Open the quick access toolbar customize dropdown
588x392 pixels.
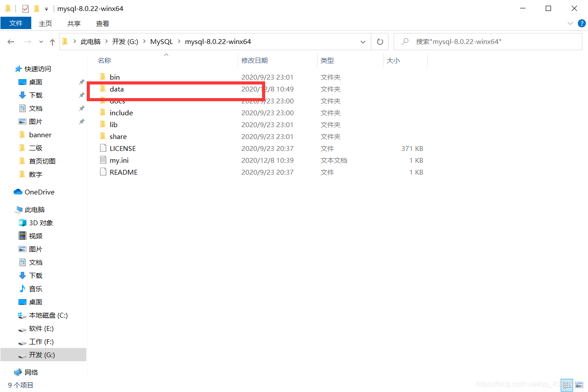point(46,9)
